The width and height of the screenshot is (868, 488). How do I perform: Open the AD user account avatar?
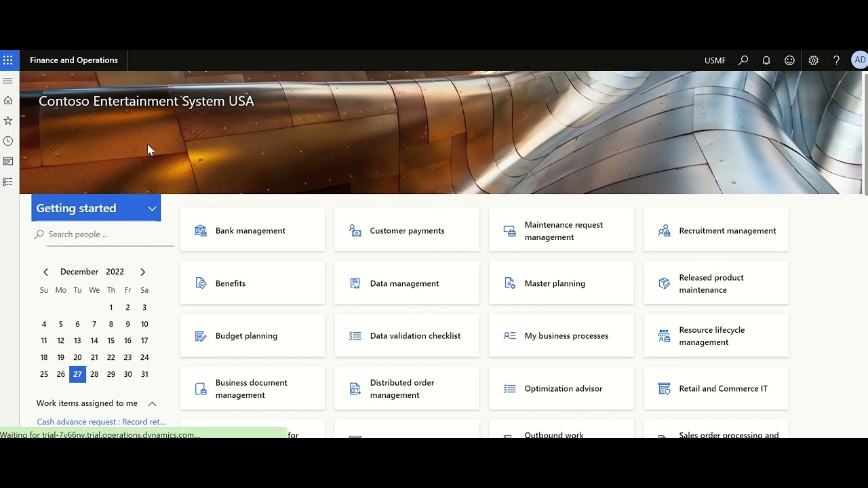click(860, 60)
